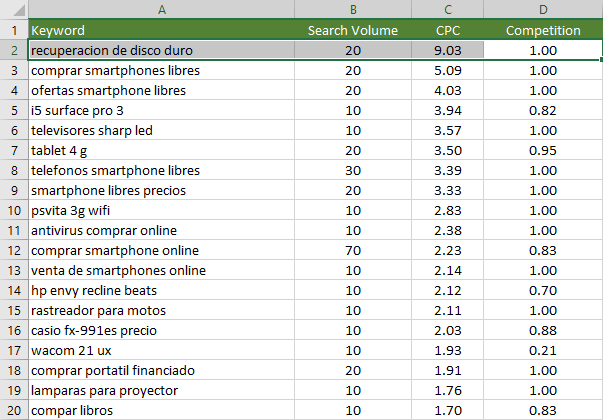Click cell 'i5 surface pro 3'
603x420 pixels.
coord(162,110)
